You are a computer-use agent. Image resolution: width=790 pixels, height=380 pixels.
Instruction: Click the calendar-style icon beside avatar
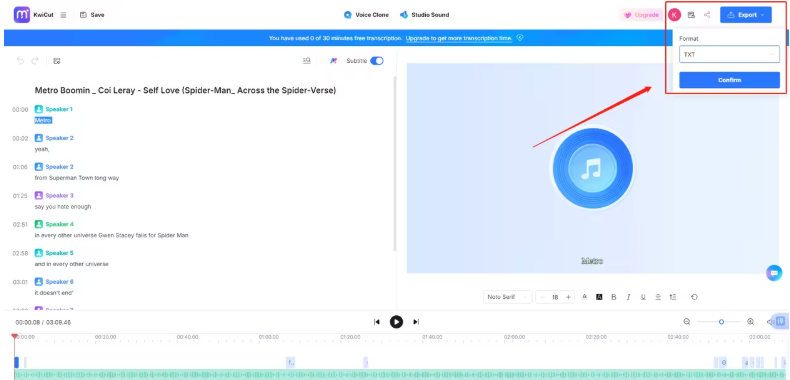691,15
